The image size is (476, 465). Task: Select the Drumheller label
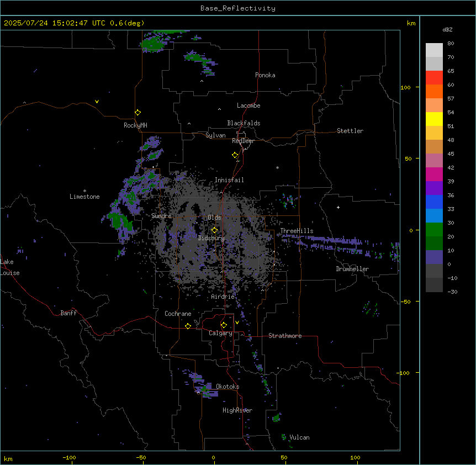pos(352,269)
